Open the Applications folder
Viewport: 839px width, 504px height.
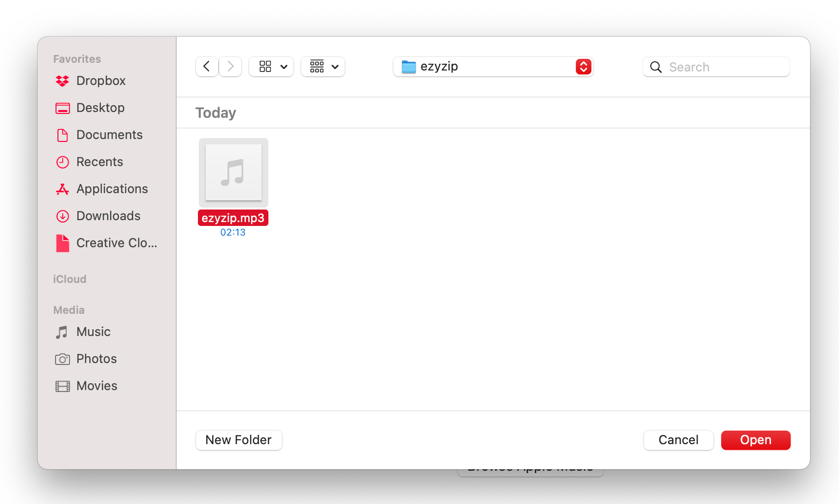coord(112,189)
